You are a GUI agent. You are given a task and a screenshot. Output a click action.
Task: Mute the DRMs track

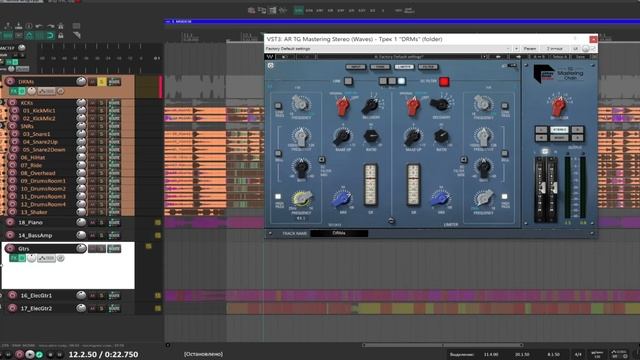point(93,82)
